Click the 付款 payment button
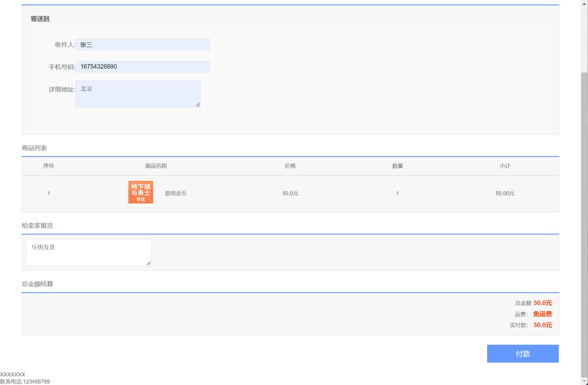This screenshot has width=588, height=385. (523, 354)
